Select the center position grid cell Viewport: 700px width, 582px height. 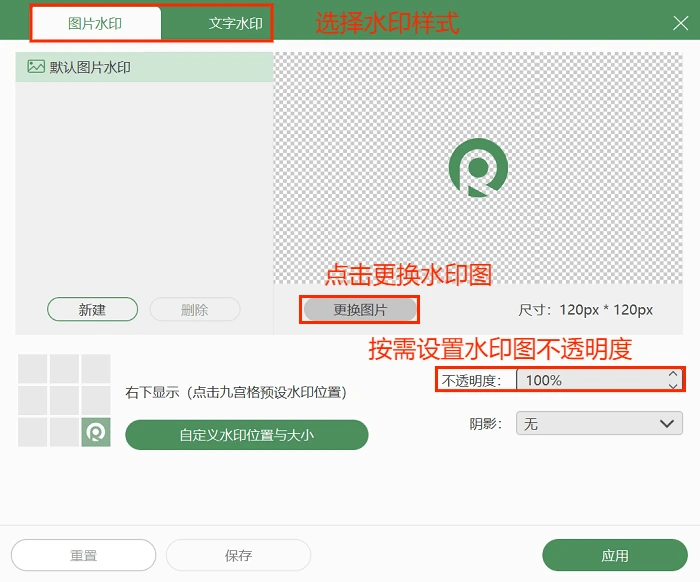click(x=64, y=400)
